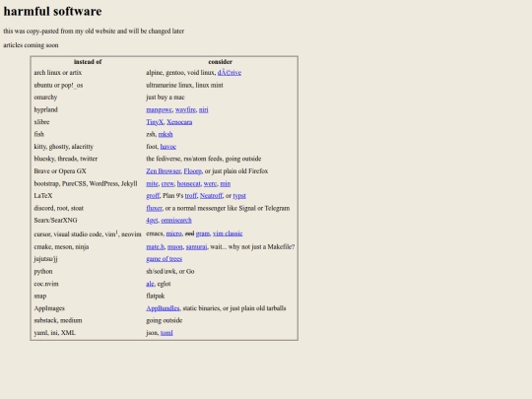The height and width of the screenshot is (399, 532).
Task: Open the crew link
Action: 167,183
